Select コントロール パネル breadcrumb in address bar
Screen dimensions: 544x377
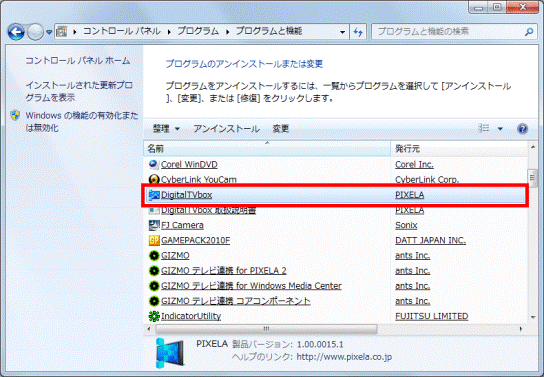[x=121, y=32]
